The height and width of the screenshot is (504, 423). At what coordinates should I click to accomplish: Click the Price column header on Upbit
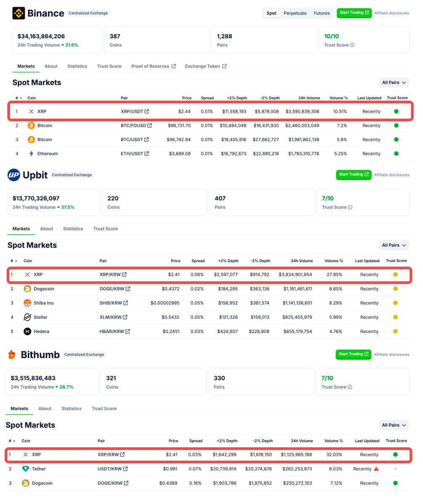176,261
